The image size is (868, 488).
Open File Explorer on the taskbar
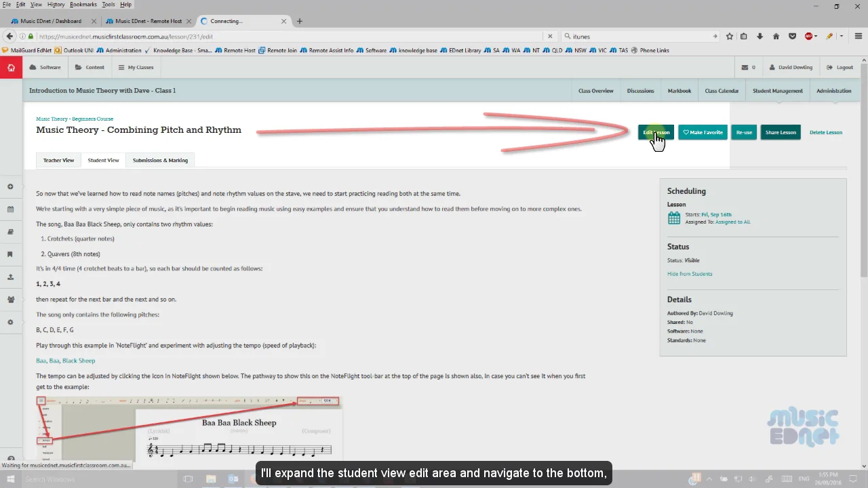coord(211,479)
